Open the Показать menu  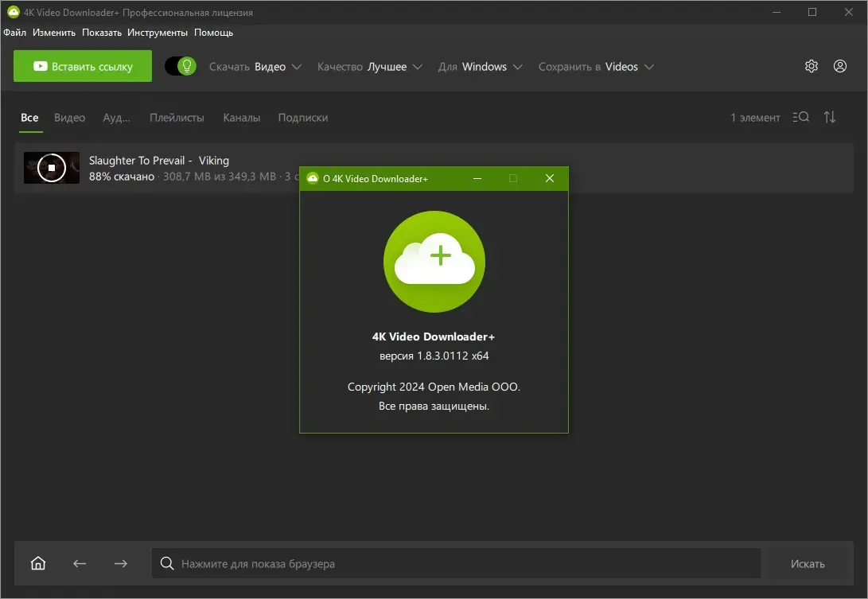102,33
